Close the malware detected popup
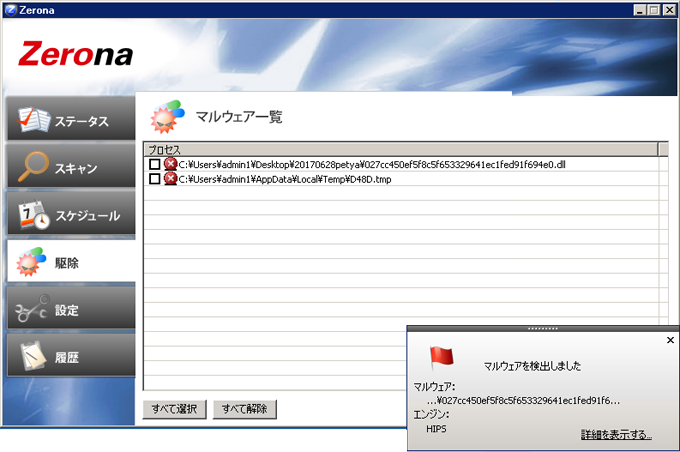 click(x=670, y=340)
